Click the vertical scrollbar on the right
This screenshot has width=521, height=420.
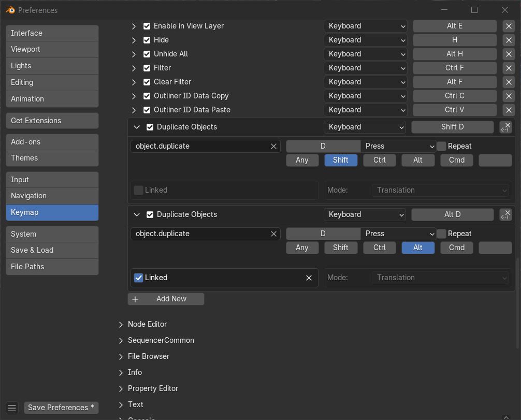click(517, 303)
